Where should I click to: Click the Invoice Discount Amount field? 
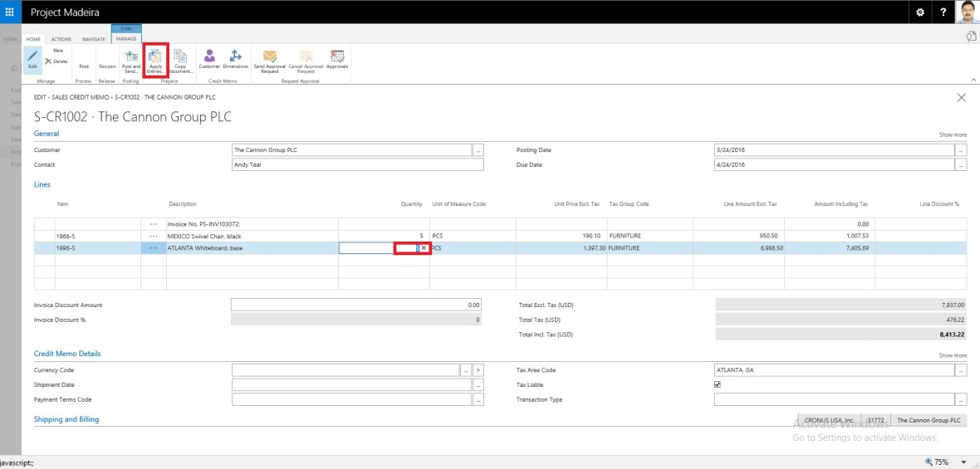coord(355,305)
